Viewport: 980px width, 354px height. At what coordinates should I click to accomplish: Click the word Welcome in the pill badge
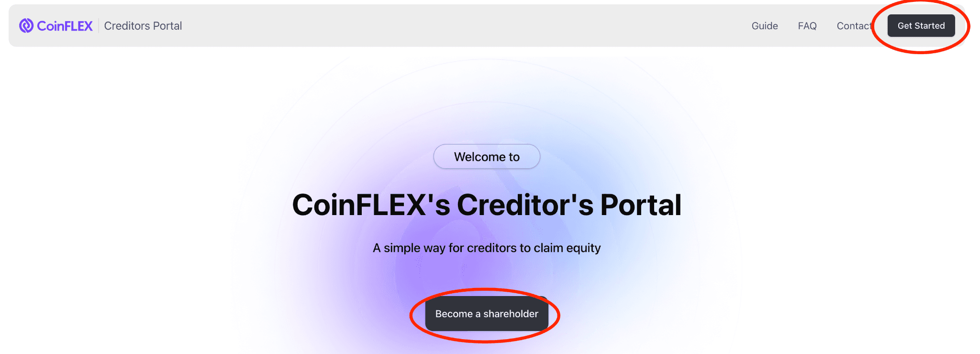coord(480,157)
